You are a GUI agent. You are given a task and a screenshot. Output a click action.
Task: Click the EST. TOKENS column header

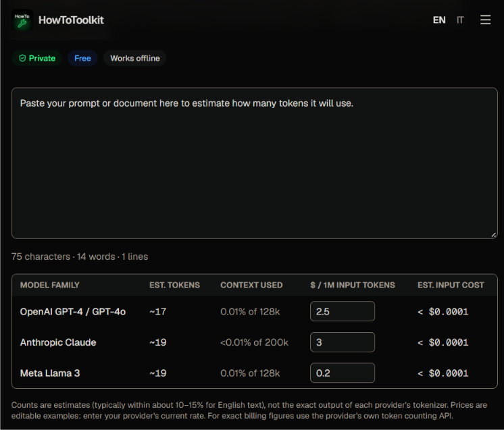(x=174, y=285)
